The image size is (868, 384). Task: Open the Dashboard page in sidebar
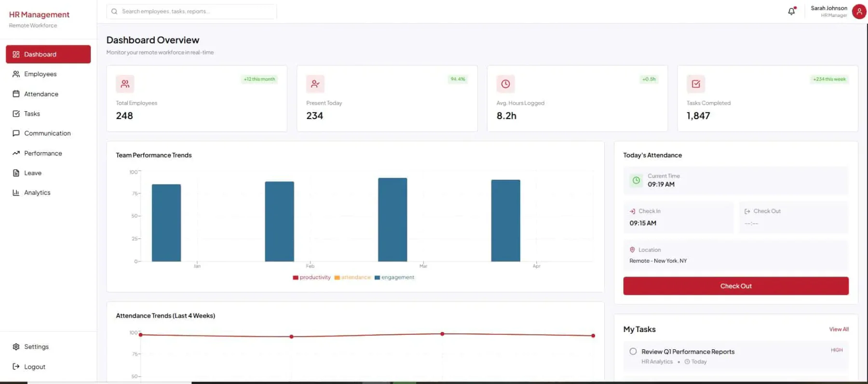coord(48,54)
